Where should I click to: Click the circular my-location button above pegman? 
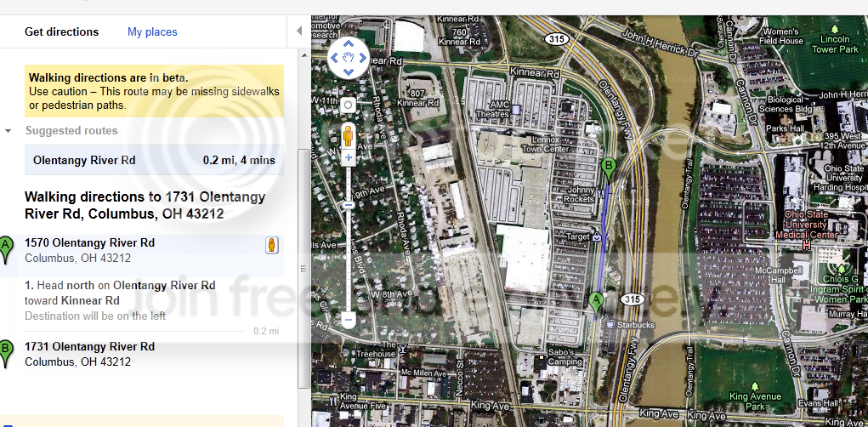pyautogui.click(x=348, y=105)
